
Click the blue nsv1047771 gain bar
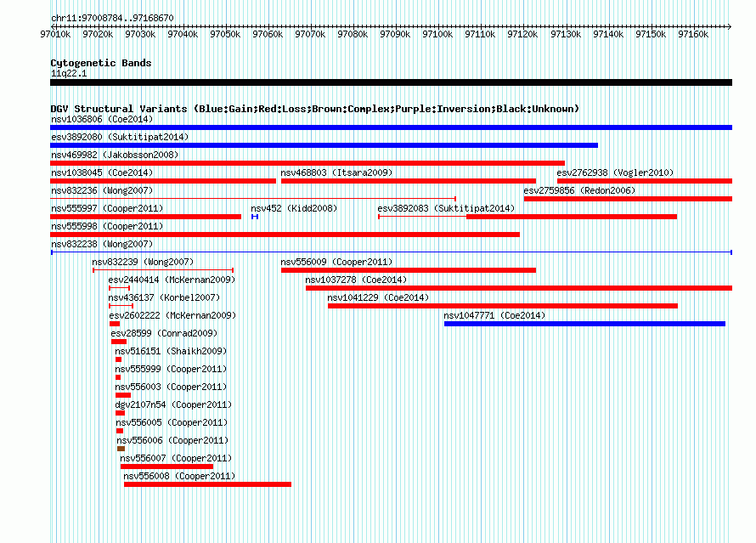pyautogui.click(x=585, y=324)
